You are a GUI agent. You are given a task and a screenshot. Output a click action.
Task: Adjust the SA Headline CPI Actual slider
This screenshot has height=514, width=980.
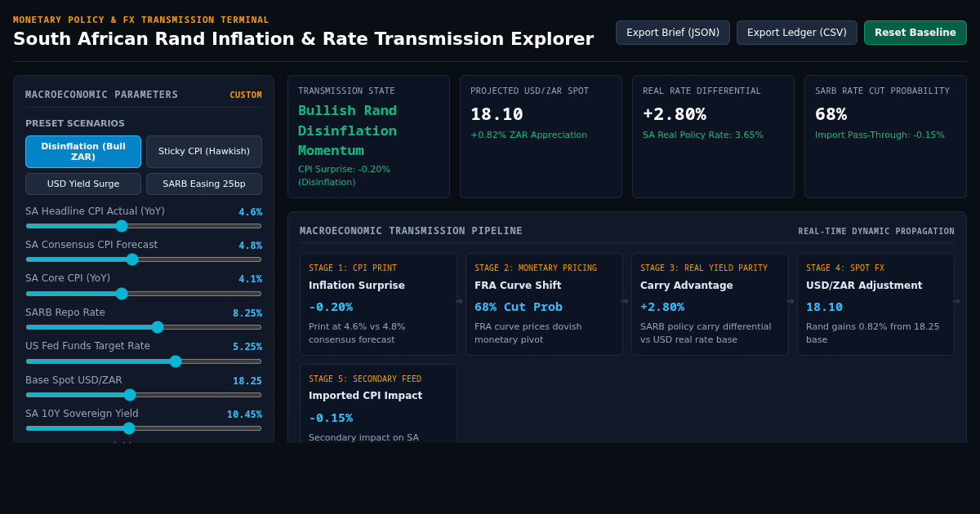click(x=144, y=226)
